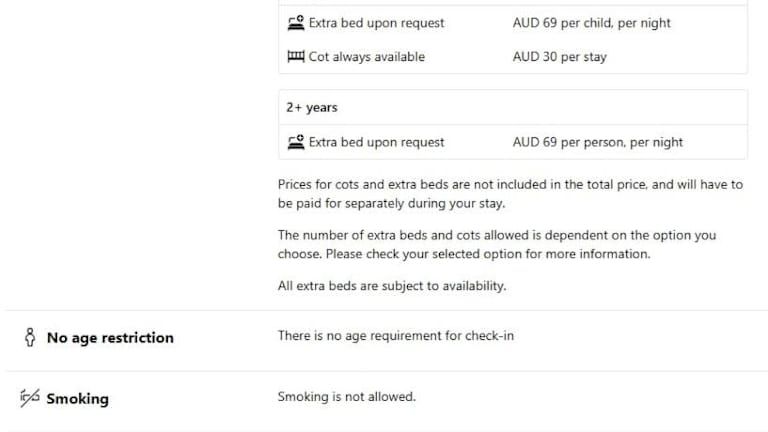Click the '2+ years' section header
This screenshot has width=768, height=432.
311,108
